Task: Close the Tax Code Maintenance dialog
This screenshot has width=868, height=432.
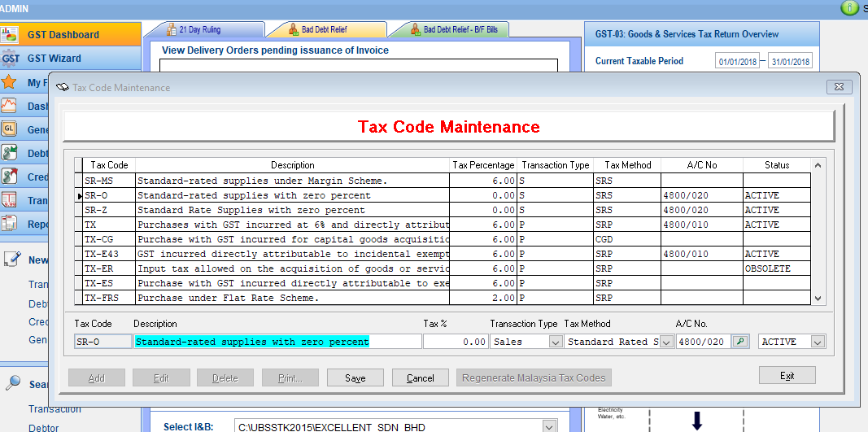Action: pos(839,86)
